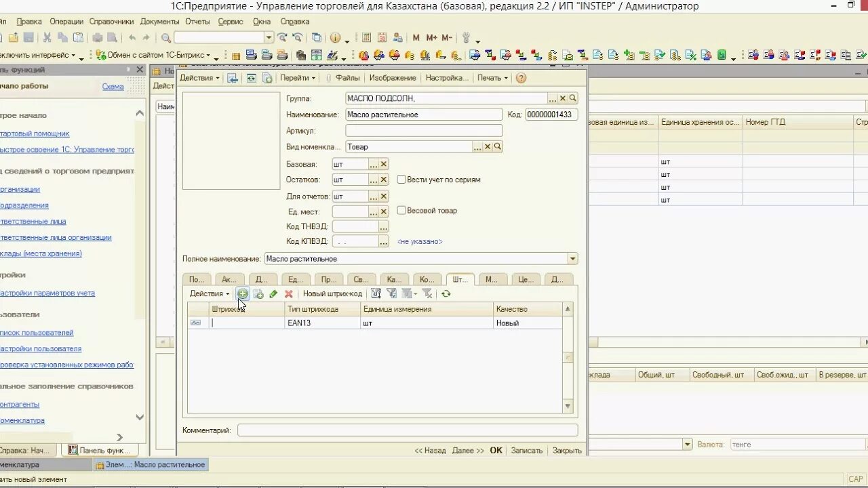Open the Группа selection ellipsis button
The width and height of the screenshot is (868, 488).
[x=552, y=98]
